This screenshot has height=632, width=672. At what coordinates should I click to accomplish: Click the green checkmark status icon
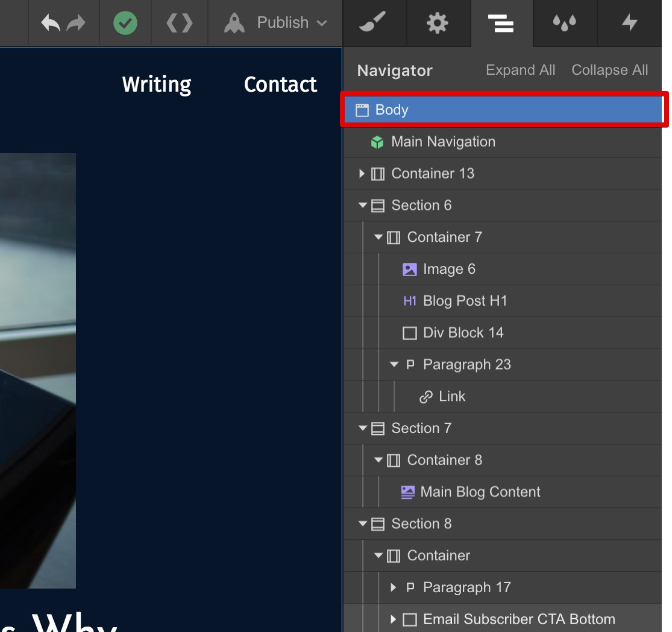pos(125,23)
